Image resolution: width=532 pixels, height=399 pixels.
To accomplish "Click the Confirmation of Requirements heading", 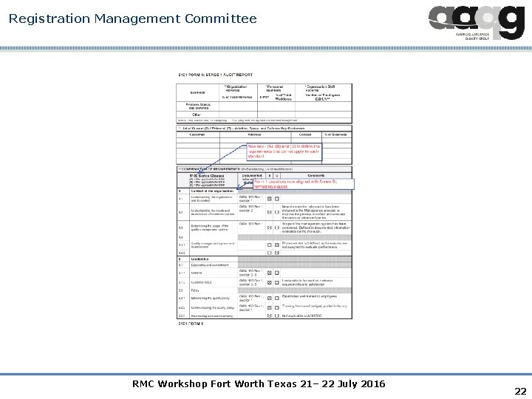I will pos(235,169).
